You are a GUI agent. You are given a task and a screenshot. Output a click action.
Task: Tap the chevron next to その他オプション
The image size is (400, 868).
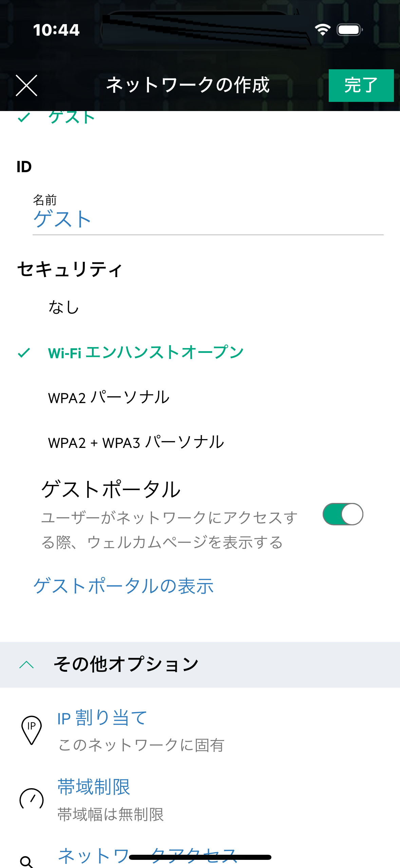tap(27, 665)
